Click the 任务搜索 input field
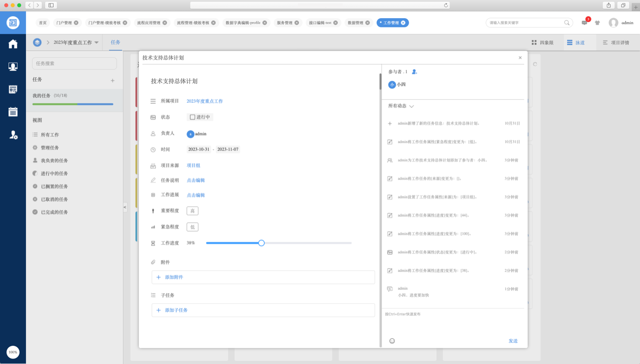Image resolution: width=640 pixels, height=364 pixels. 74,63
